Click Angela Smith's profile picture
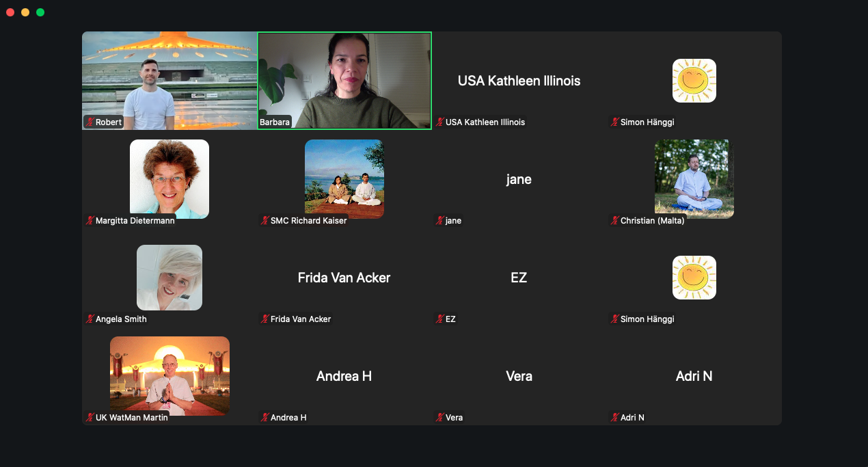The height and width of the screenshot is (467, 868). point(169,277)
